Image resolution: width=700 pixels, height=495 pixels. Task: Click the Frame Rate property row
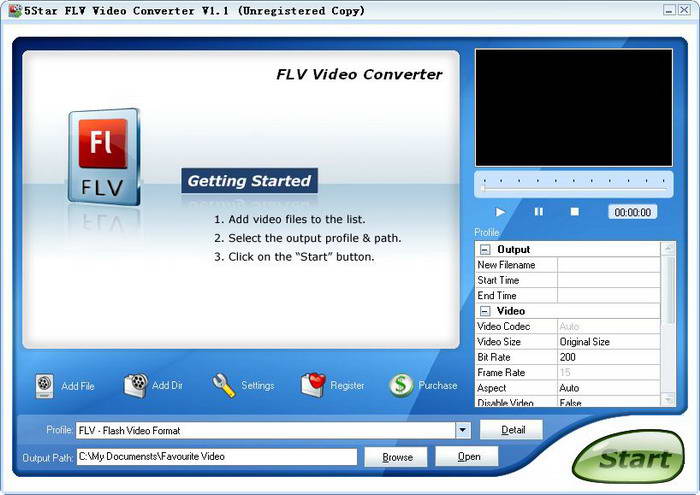[568, 373]
